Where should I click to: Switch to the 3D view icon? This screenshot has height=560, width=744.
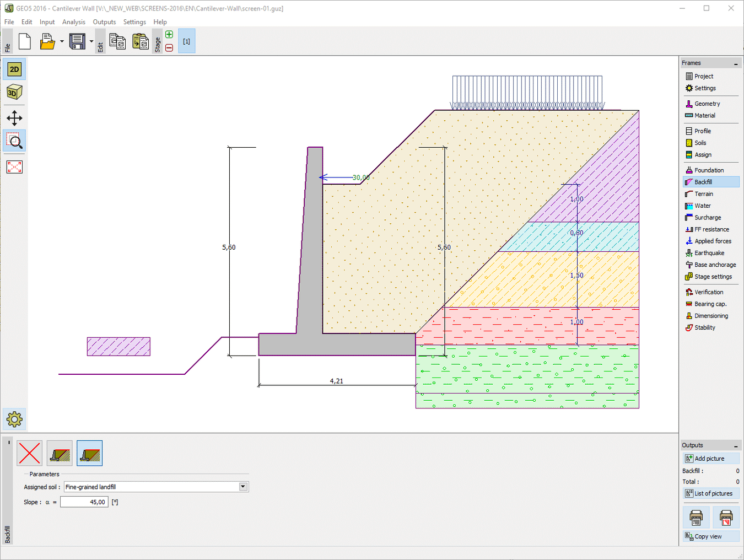tap(14, 92)
